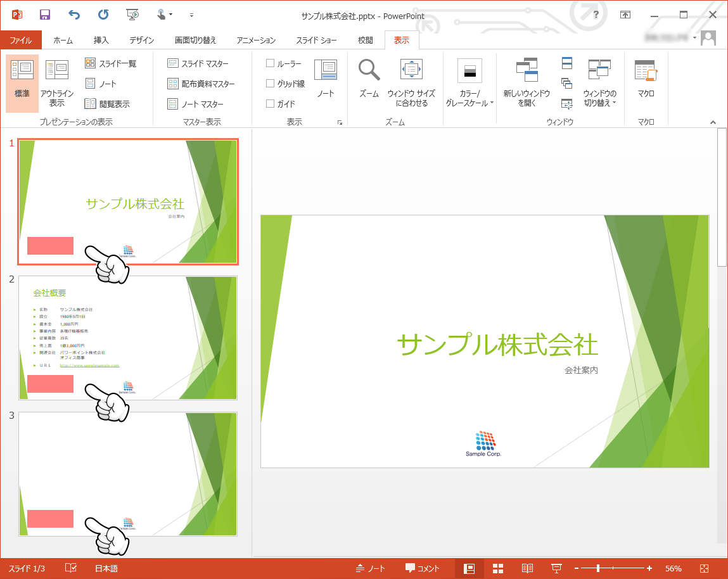Switch to Outline view (アウトライン表示)
Viewport: 728px width, 579px height.
[56, 84]
